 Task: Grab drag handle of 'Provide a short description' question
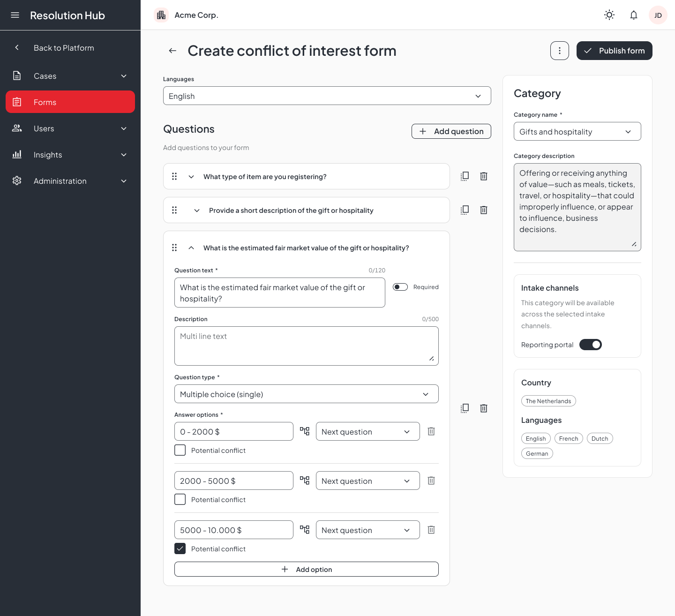pos(174,210)
